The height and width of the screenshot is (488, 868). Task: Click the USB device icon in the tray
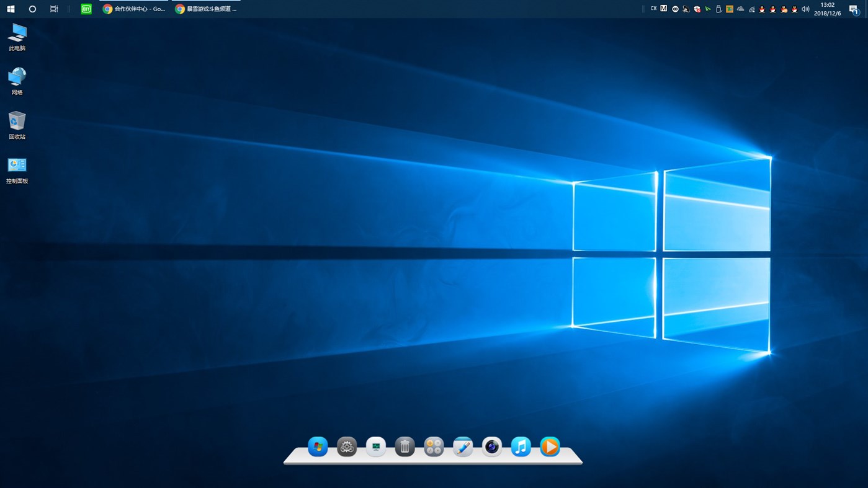click(x=718, y=9)
